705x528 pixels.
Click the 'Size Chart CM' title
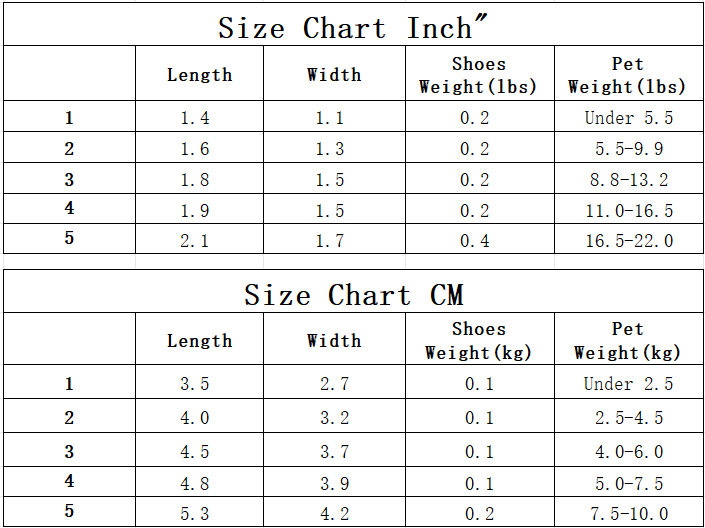coord(353,295)
